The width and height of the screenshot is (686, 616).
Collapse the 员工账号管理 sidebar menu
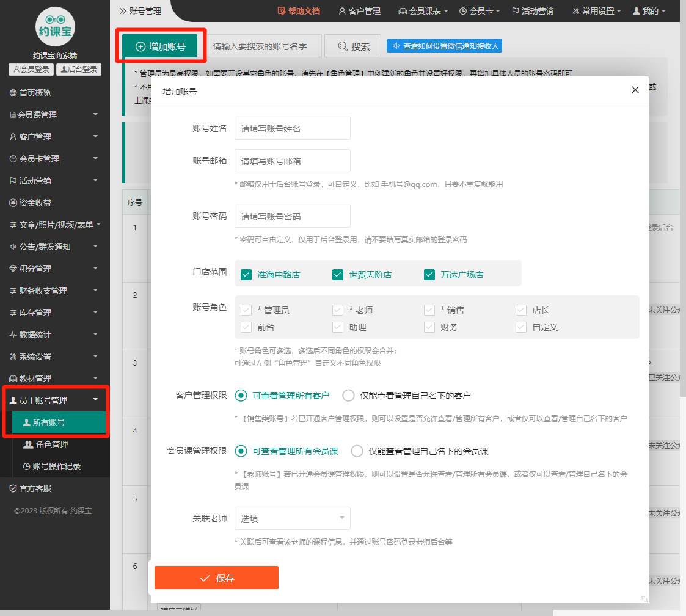click(95, 399)
